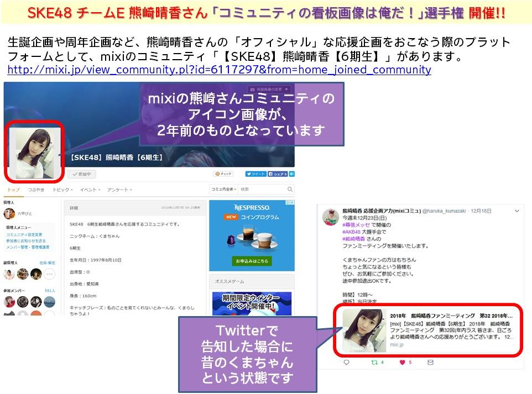This screenshot has width=532, height=394.
Task: Share via the ツイート Twitter button
Action: click(x=256, y=174)
